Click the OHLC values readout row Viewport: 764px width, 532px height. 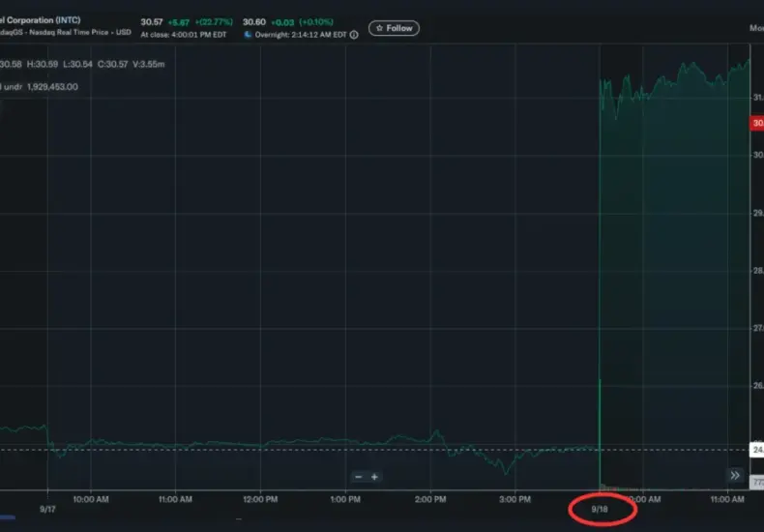[x=82, y=64]
